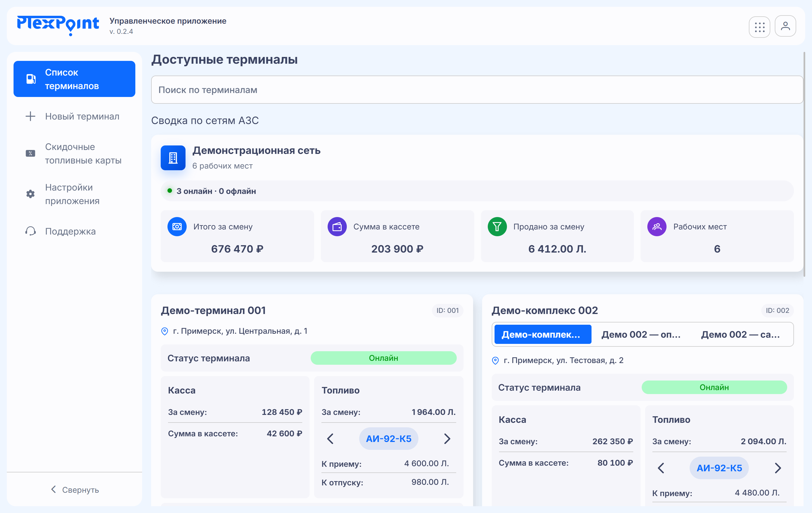Screen dimensions: 812x513
Task: Click the Демо-комплекс 002 card title
Action: coord(545,310)
